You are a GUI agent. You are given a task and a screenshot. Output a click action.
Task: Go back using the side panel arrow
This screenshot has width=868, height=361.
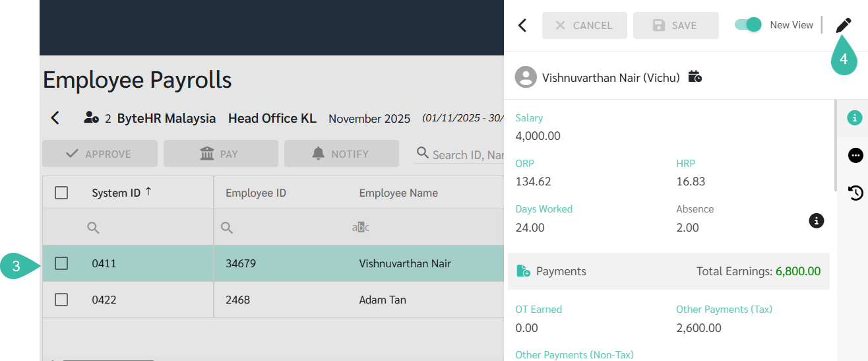(522, 25)
